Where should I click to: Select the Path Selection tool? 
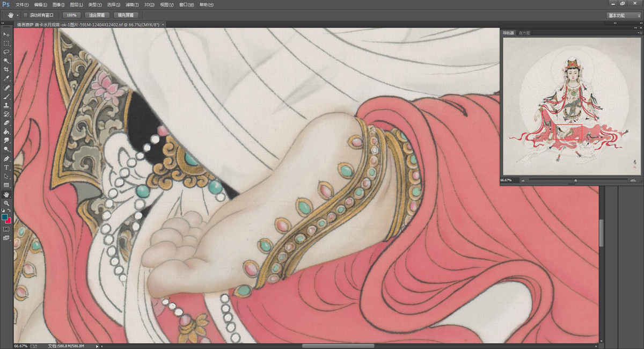tap(6, 176)
